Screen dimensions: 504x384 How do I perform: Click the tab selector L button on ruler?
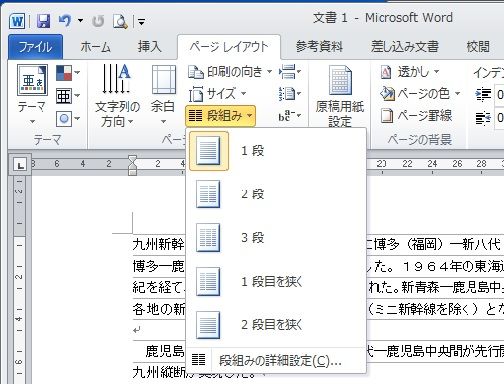21,165
